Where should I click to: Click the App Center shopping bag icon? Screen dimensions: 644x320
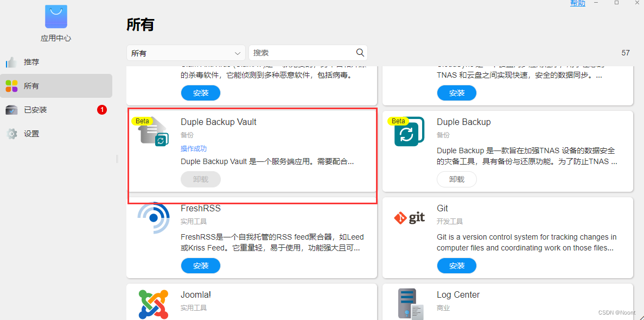(56, 17)
